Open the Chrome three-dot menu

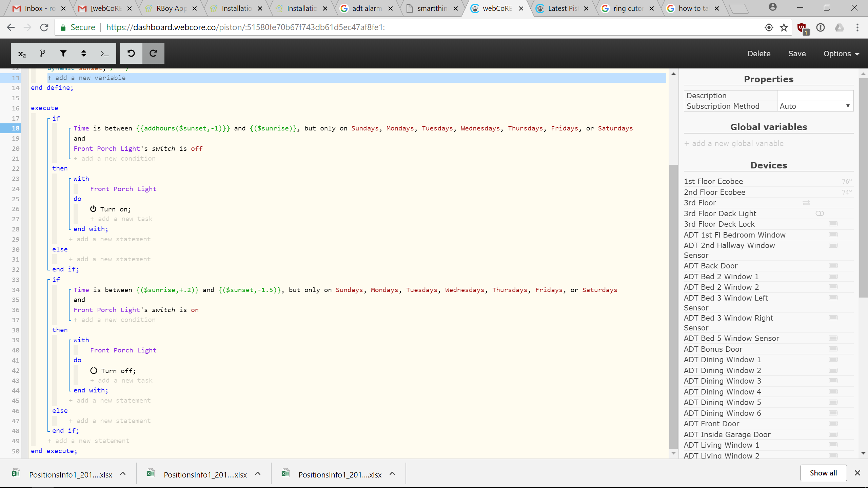pos(857,27)
